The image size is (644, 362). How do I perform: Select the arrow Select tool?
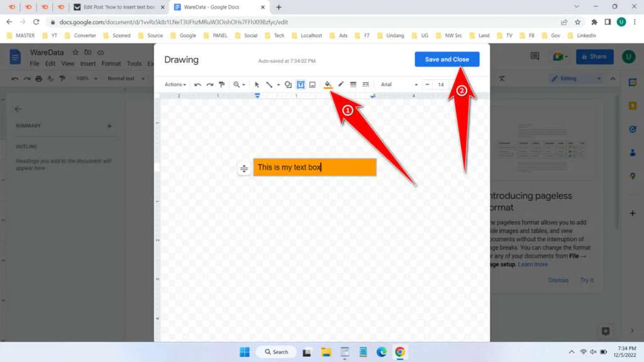[x=256, y=84]
